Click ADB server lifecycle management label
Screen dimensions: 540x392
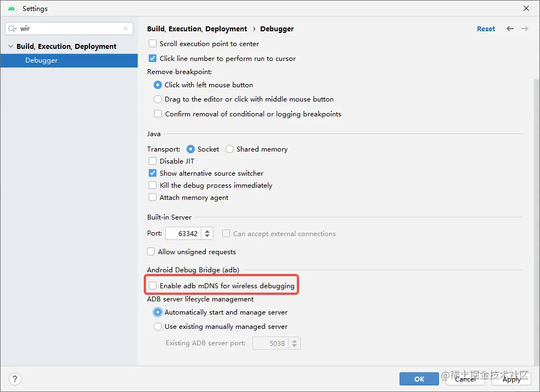coord(200,299)
